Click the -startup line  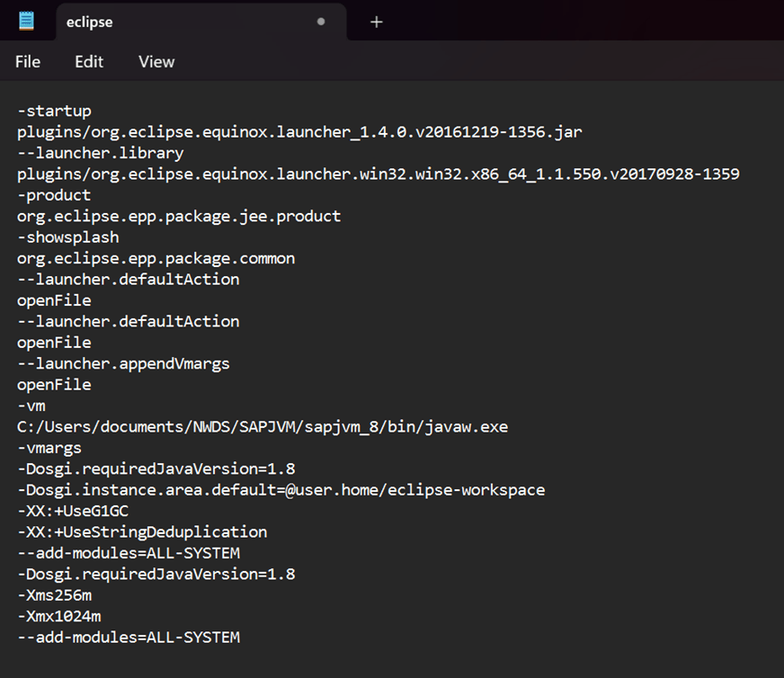(x=55, y=111)
